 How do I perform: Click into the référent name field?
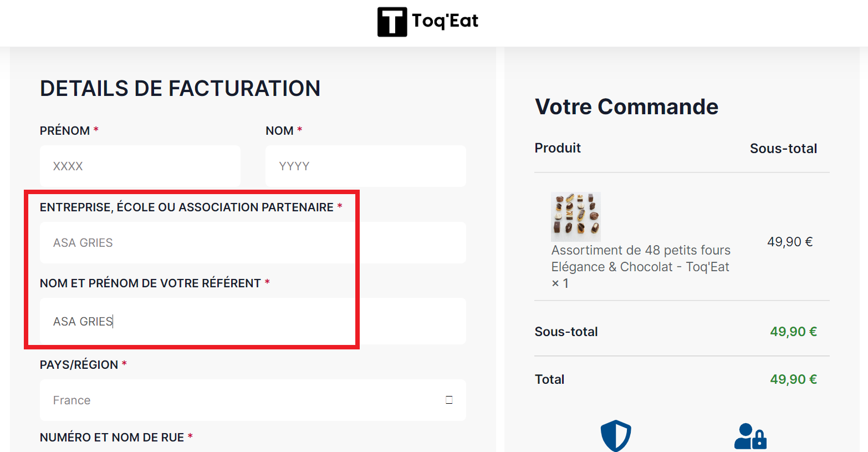click(x=253, y=321)
